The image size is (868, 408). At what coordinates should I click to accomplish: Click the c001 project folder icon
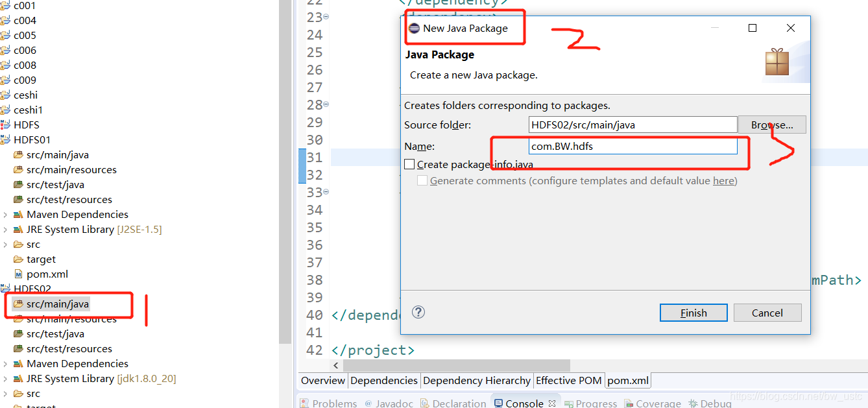(x=5, y=5)
